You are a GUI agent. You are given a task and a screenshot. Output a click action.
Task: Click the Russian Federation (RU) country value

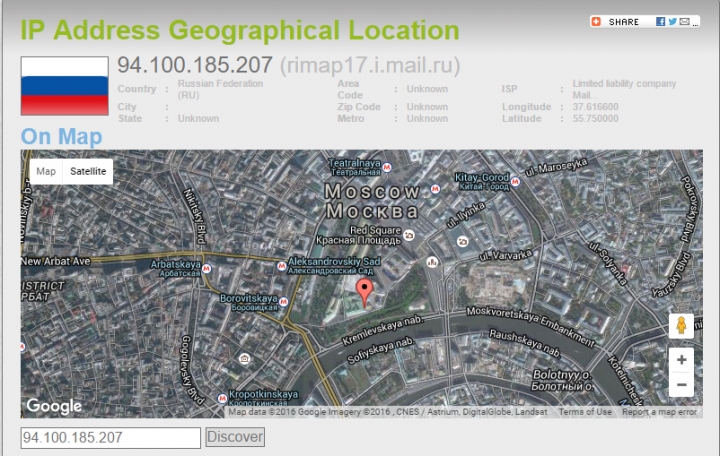tap(220, 89)
